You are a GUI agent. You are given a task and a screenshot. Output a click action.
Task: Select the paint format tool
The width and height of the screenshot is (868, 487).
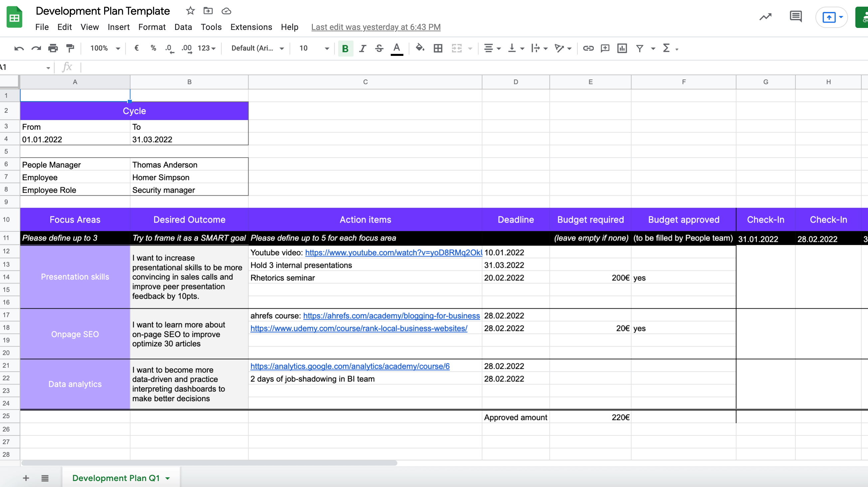tap(70, 49)
